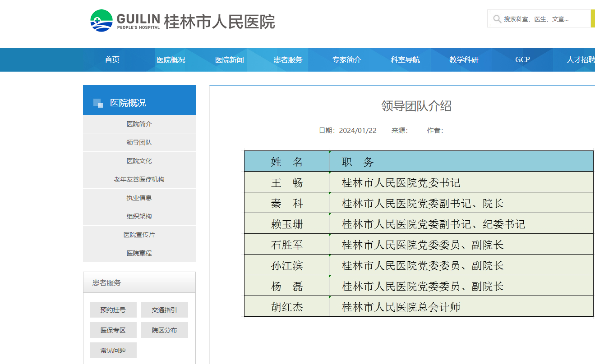Select 组织架构 in the sidebar
Viewport: 595px width, 364px height.
[139, 216]
